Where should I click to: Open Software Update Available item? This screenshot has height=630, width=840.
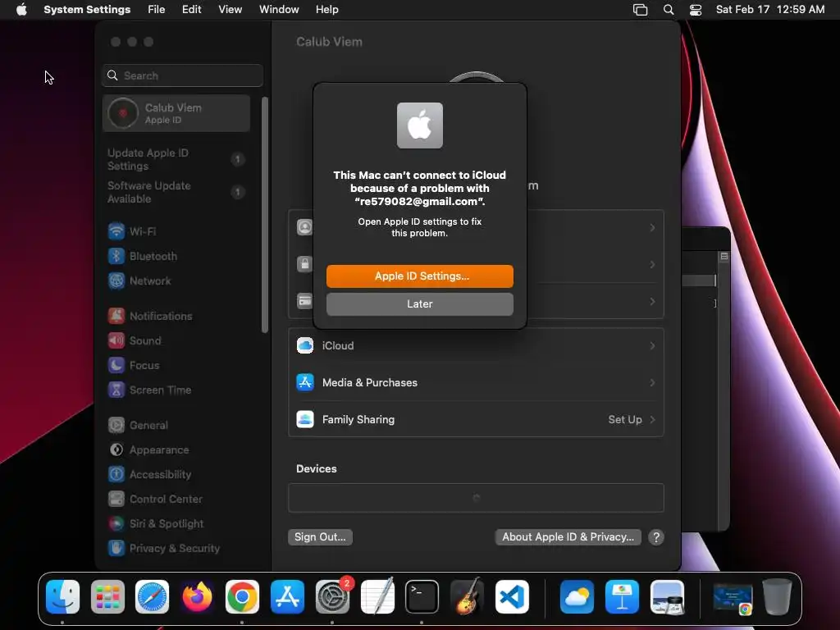176,192
